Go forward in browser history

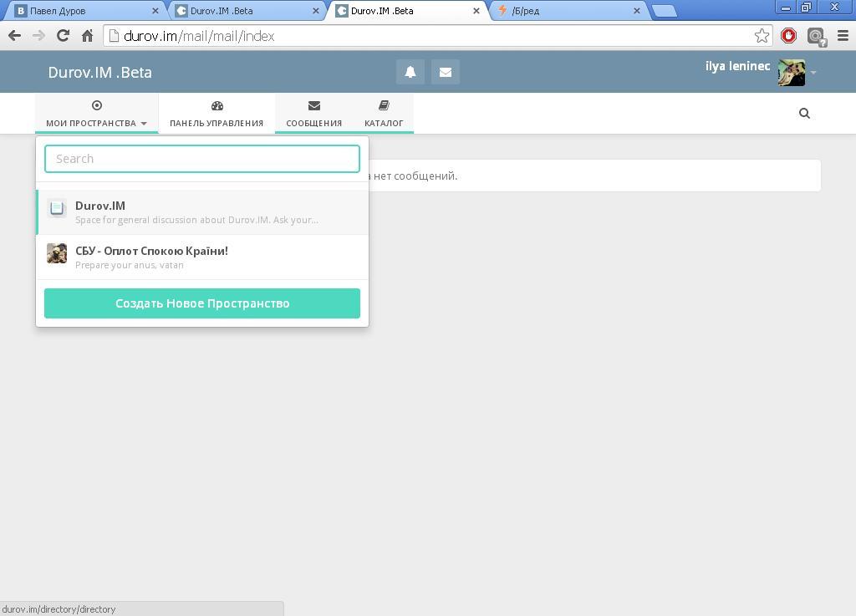(38, 36)
